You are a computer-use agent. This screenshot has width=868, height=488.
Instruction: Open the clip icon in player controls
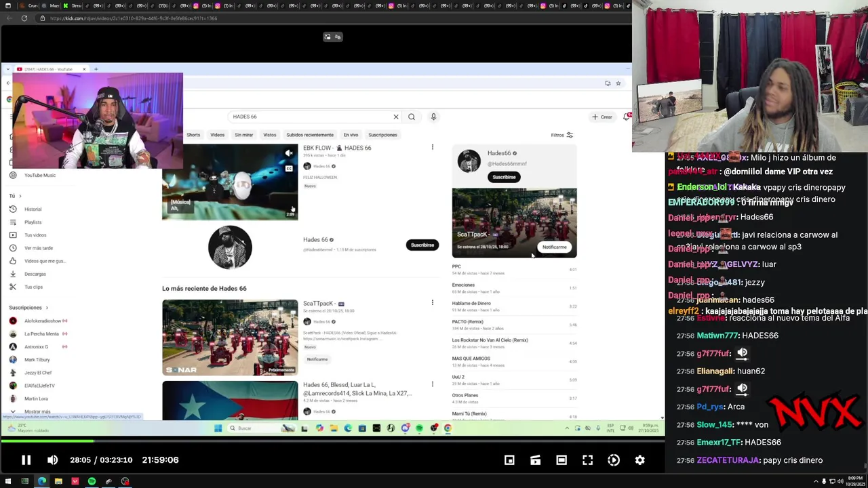click(535, 460)
